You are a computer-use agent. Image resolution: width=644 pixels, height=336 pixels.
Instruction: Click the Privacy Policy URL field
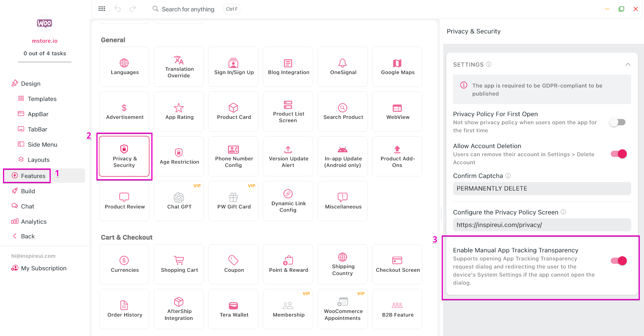pyautogui.click(x=542, y=225)
